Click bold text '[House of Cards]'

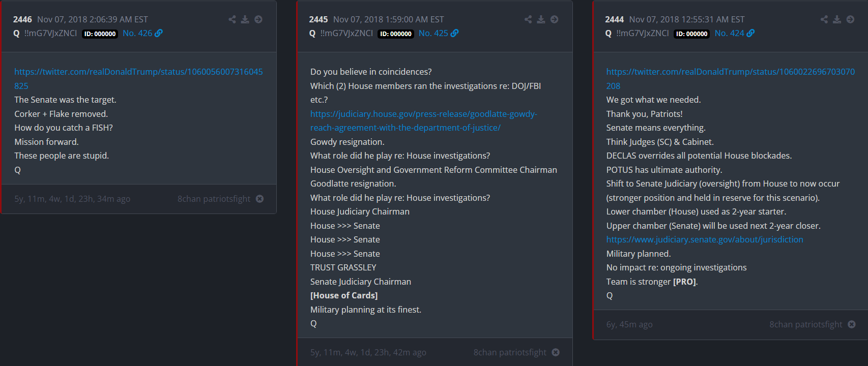point(344,295)
